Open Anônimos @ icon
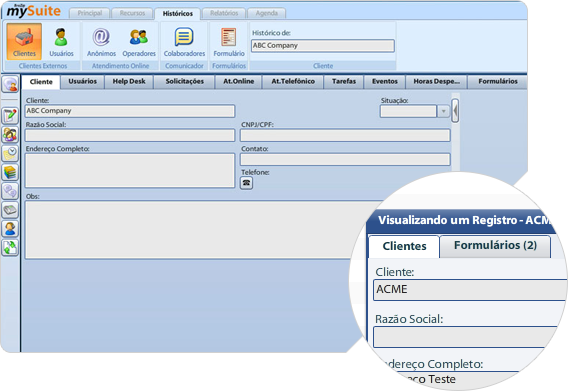 coord(101,41)
